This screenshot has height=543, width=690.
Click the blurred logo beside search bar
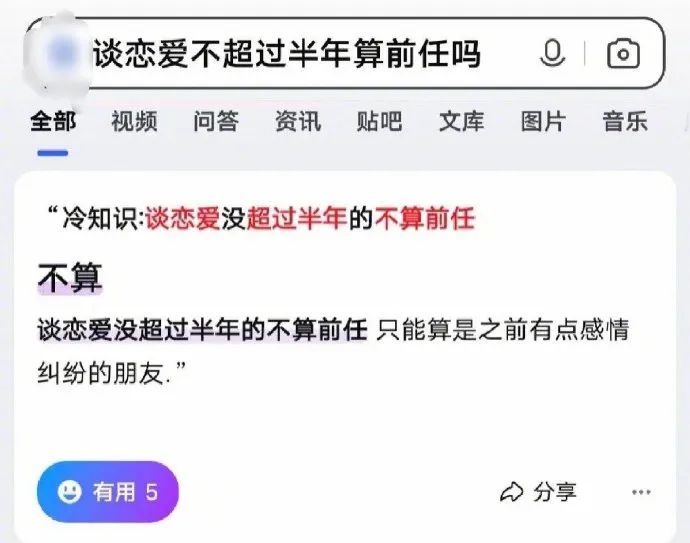pos(58,54)
